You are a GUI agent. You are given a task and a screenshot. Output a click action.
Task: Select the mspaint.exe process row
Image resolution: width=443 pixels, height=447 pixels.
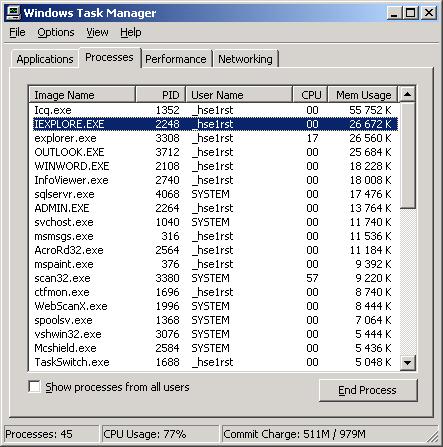pos(215,264)
